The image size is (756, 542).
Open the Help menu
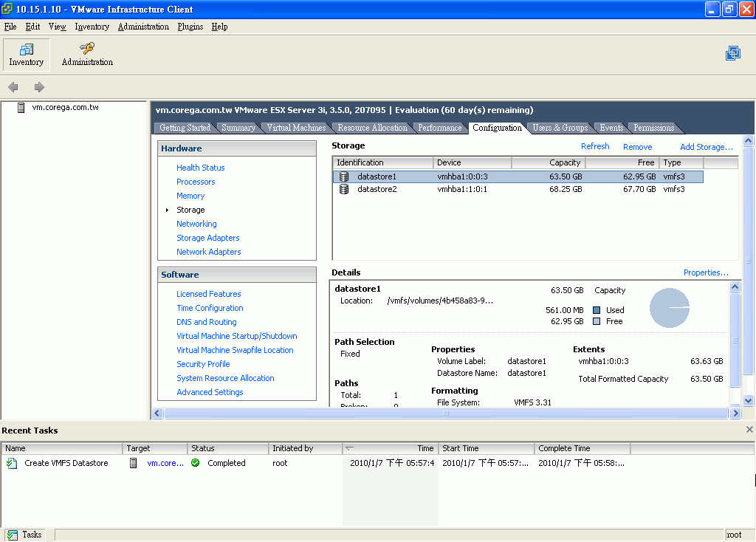(219, 27)
